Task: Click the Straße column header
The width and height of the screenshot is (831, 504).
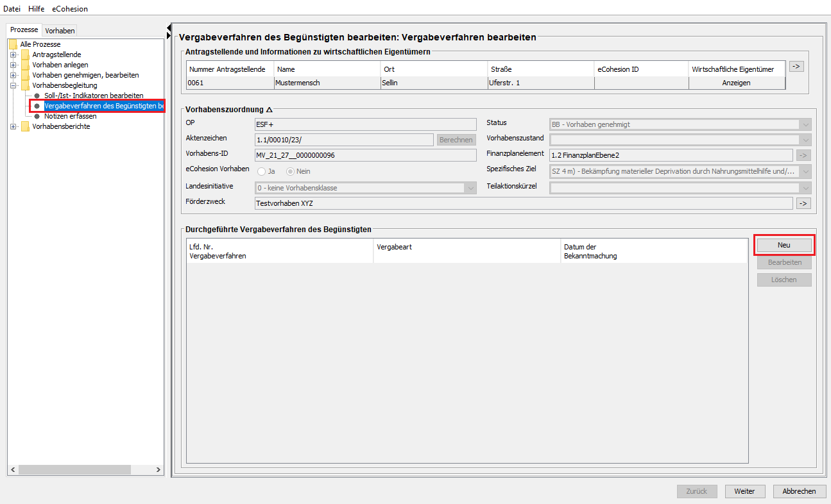Action: [x=541, y=69]
